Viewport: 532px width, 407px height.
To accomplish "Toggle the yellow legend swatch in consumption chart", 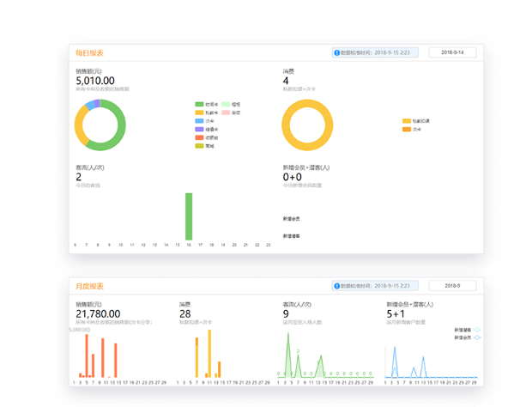I will point(407,121).
